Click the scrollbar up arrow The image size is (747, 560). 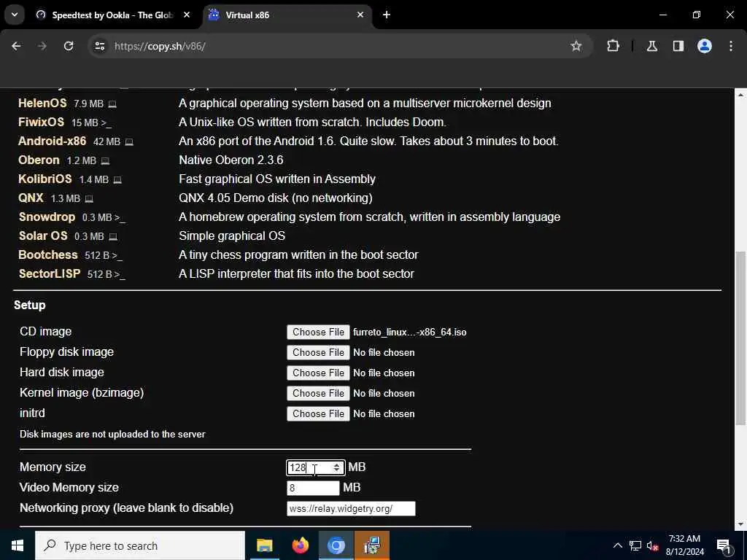coord(740,96)
